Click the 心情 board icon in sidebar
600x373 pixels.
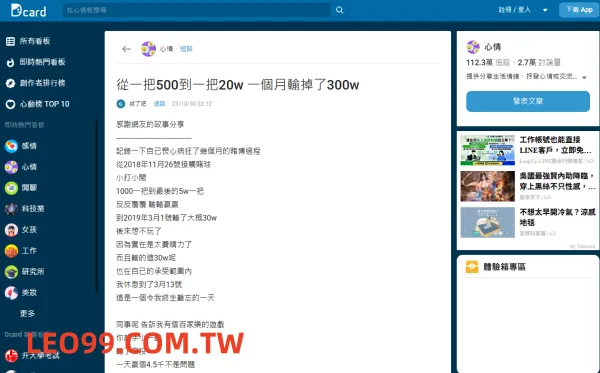pyautogui.click(x=11, y=167)
